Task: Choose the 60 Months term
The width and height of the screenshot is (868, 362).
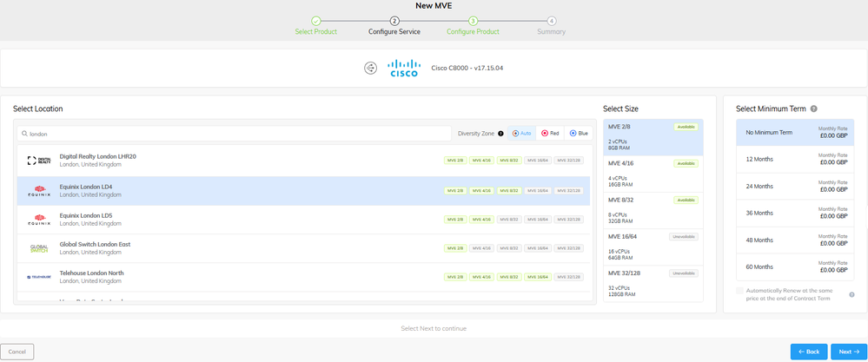Action: click(x=794, y=267)
